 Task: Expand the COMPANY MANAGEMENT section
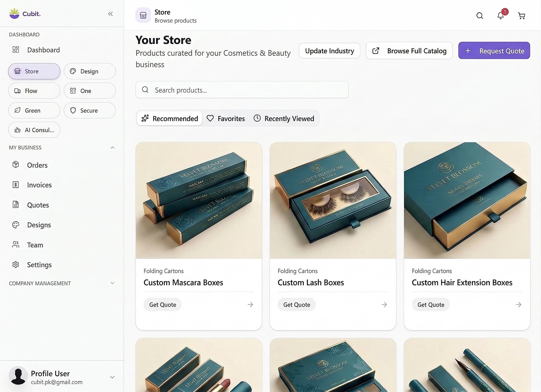coord(112,283)
